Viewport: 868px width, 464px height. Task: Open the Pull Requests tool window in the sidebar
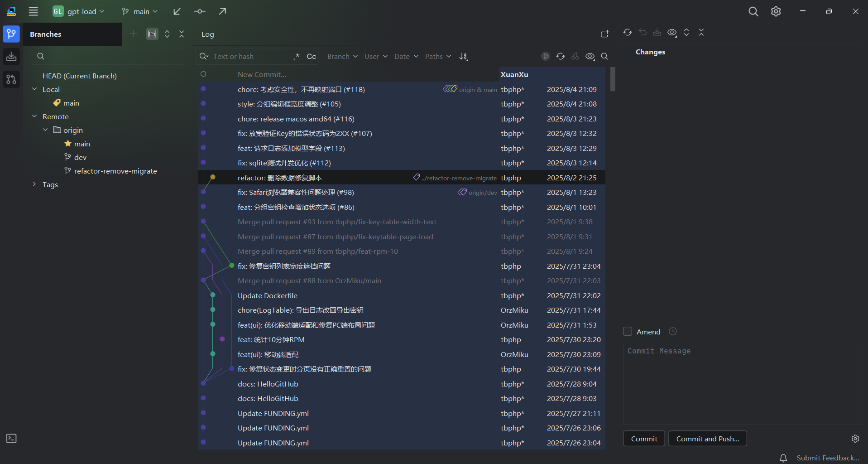(11, 79)
